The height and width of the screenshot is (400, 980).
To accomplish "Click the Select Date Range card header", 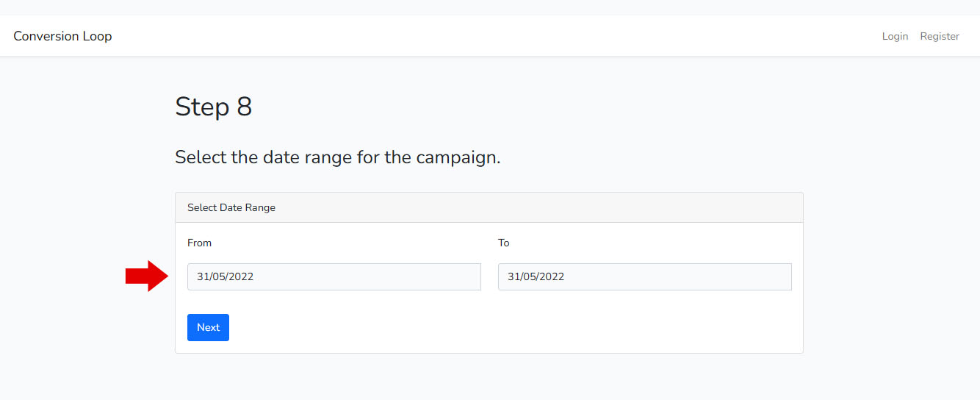I will 231,208.
